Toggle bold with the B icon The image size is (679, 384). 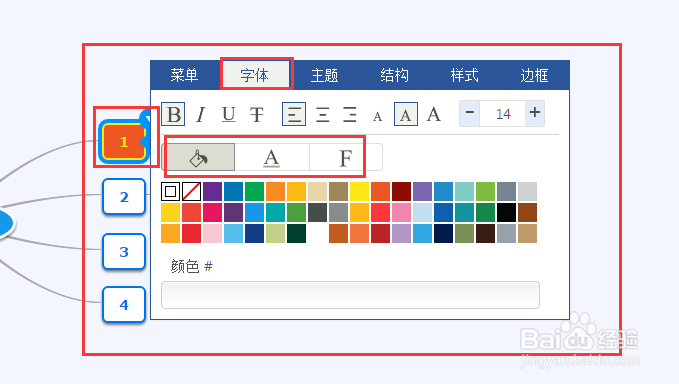coord(173,114)
